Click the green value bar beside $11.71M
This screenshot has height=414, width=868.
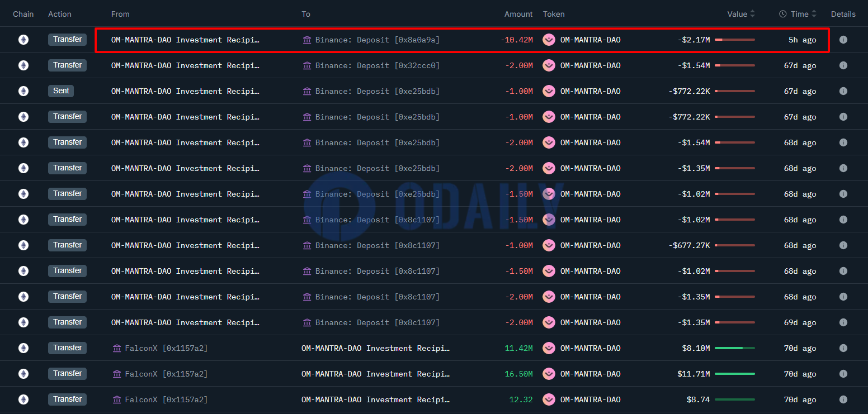click(735, 374)
